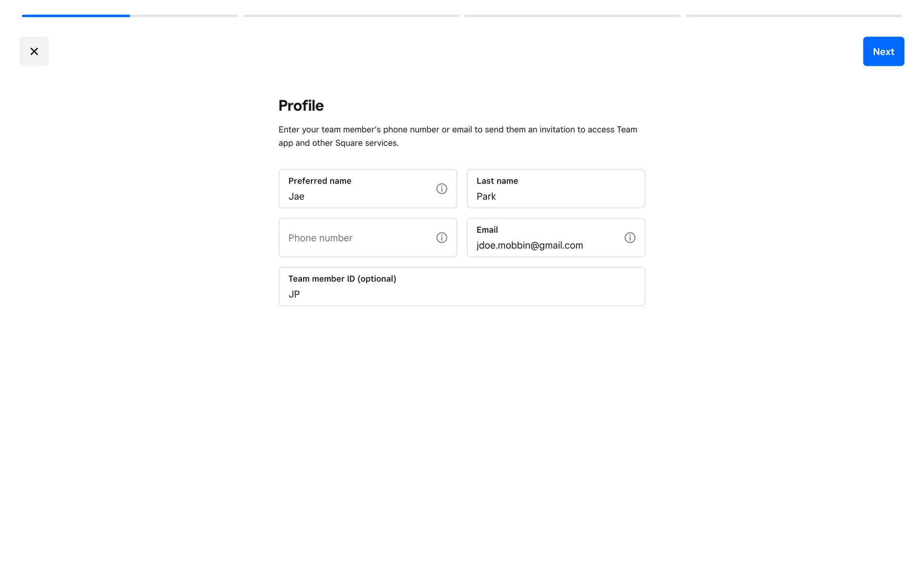
Task: Click the invitation description paragraph
Action: coord(458,136)
